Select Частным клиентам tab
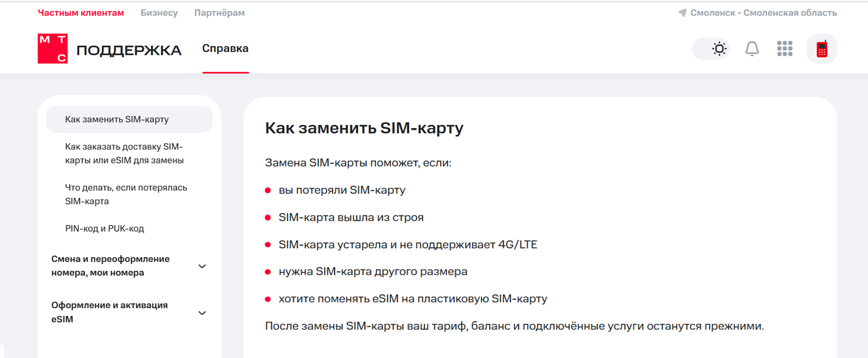The image size is (868, 358). (81, 13)
